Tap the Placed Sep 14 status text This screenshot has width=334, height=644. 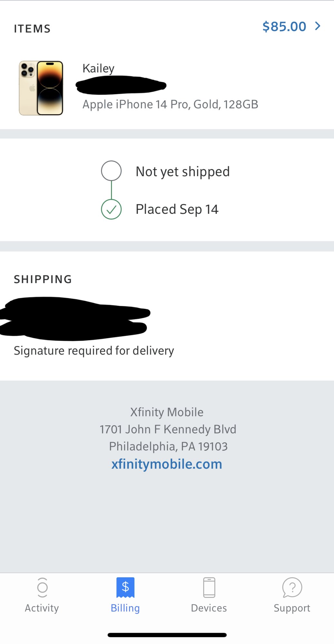[177, 209]
